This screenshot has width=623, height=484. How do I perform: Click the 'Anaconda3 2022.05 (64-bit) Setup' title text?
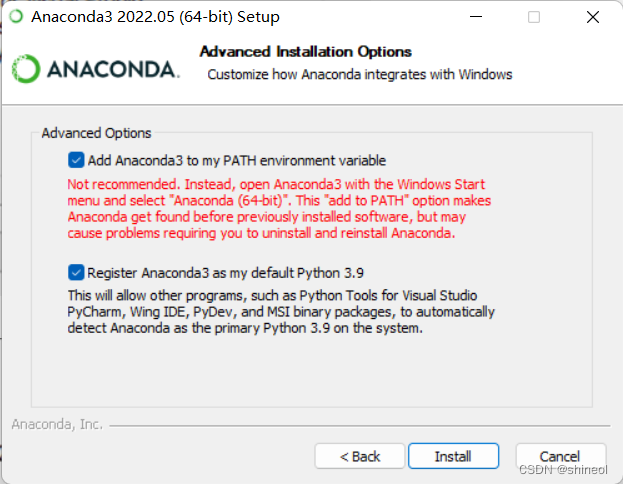(x=155, y=17)
